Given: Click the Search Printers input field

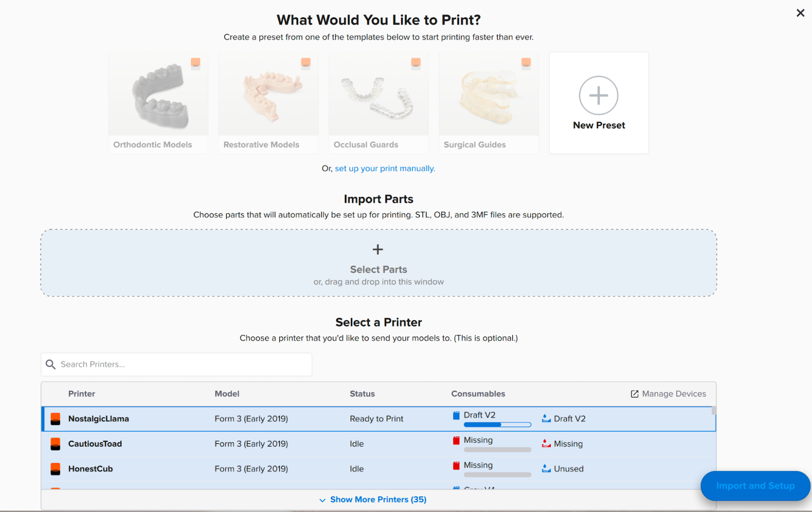Looking at the screenshot, I should click(x=176, y=364).
